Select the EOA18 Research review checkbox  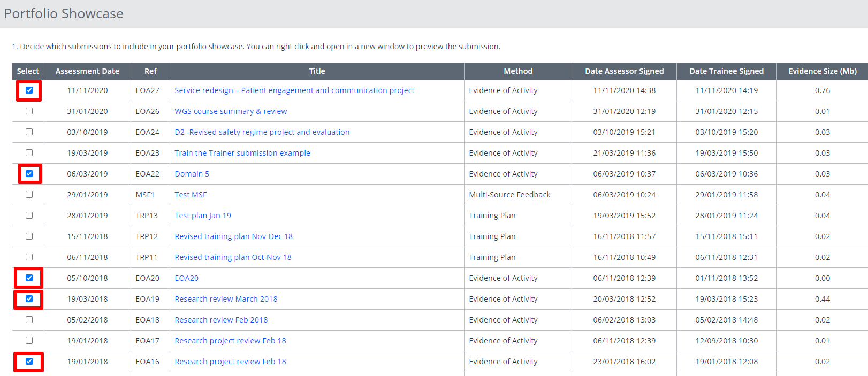[x=29, y=319]
